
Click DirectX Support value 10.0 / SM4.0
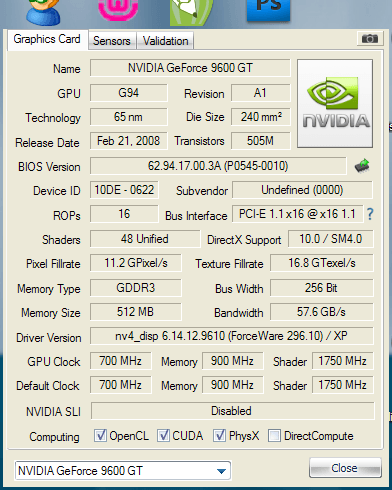pyautogui.click(x=331, y=239)
